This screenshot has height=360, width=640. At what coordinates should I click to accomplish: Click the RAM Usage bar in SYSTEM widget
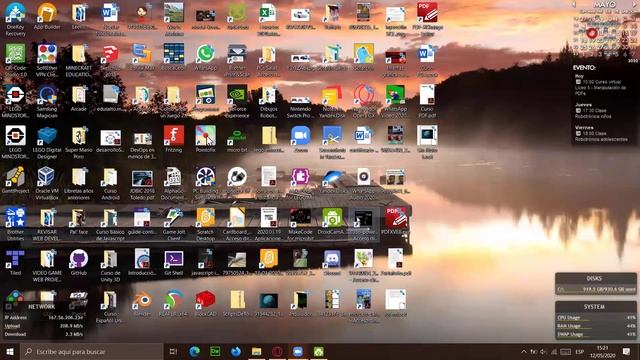pos(596,326)
